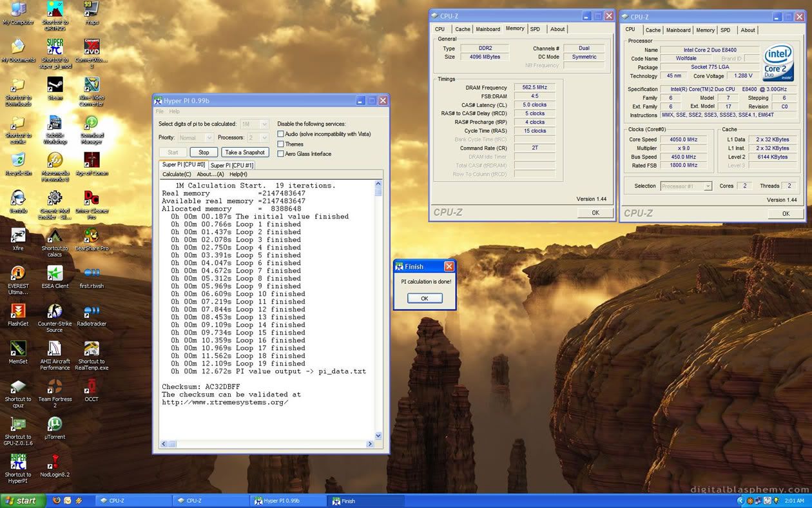Click the Stop button in Hyper PI
Screen dimensions: 812x508
pos(204,152)
